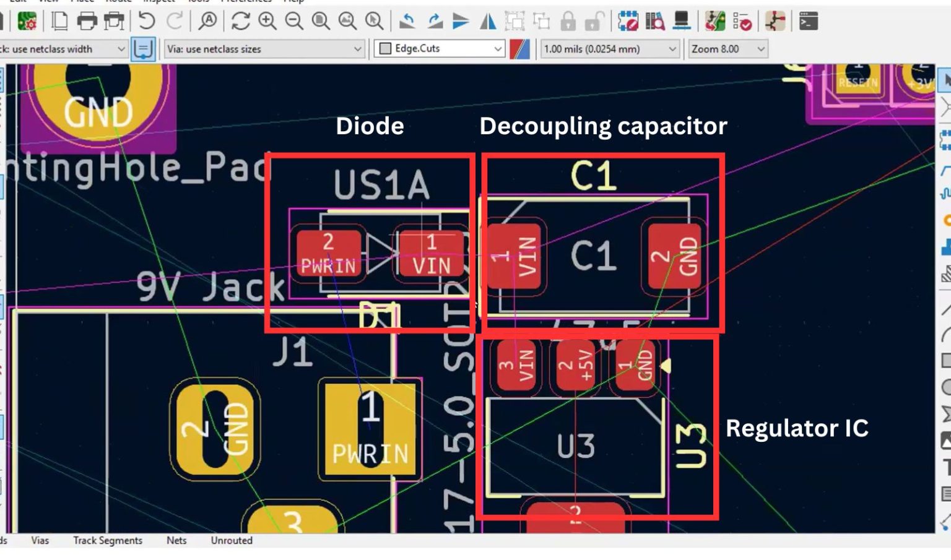This screenshot has width=951, height=560.
Task: Open the grid size 1.00 mils selector
Action: click(x=610, y=49)
